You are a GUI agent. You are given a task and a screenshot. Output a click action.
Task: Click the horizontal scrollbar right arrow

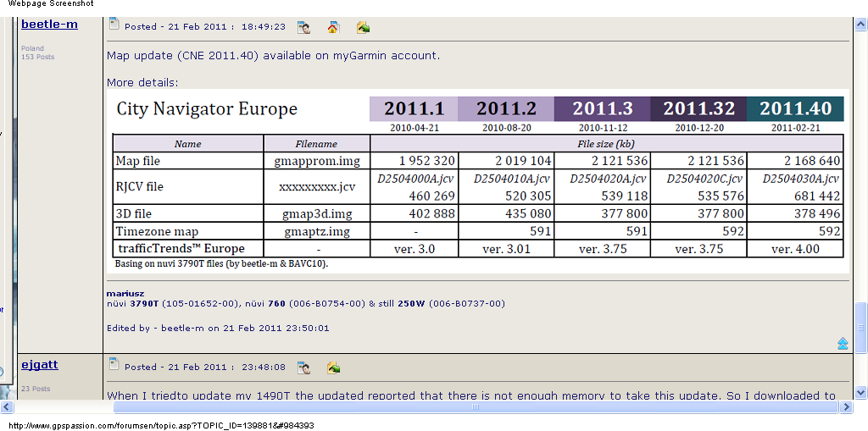(x=847, y=407)
